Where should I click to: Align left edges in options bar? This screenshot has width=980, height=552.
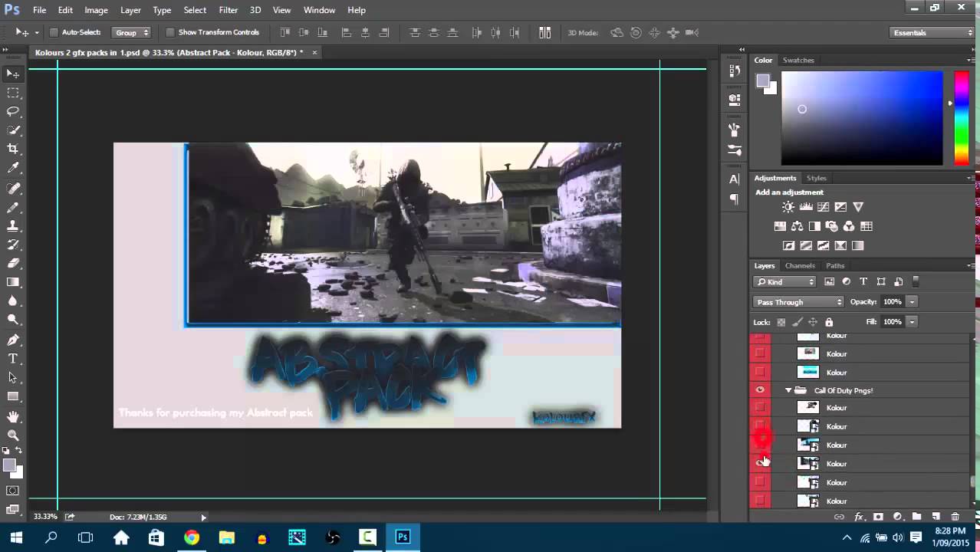(347, 32)
